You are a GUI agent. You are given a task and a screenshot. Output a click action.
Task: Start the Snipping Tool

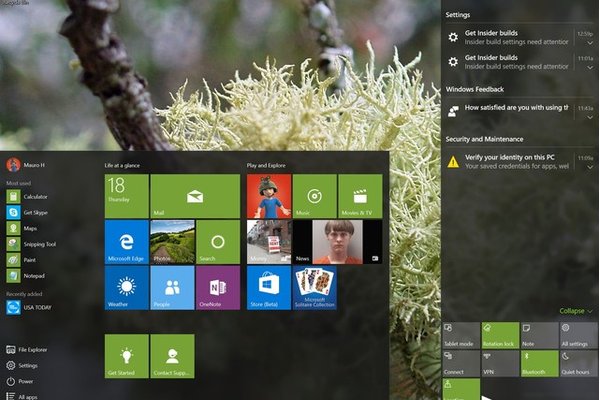pos(31,244)
